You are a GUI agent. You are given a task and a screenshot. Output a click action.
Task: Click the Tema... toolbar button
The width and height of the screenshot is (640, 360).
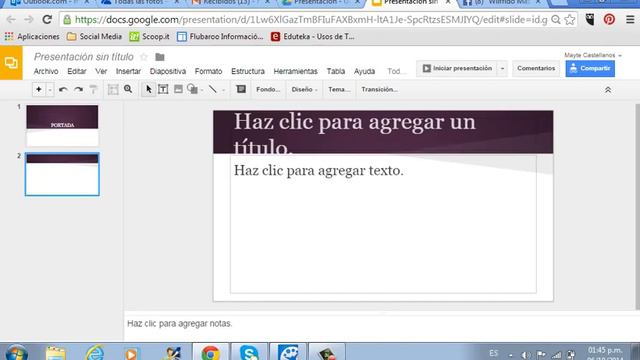pos(339,89)
